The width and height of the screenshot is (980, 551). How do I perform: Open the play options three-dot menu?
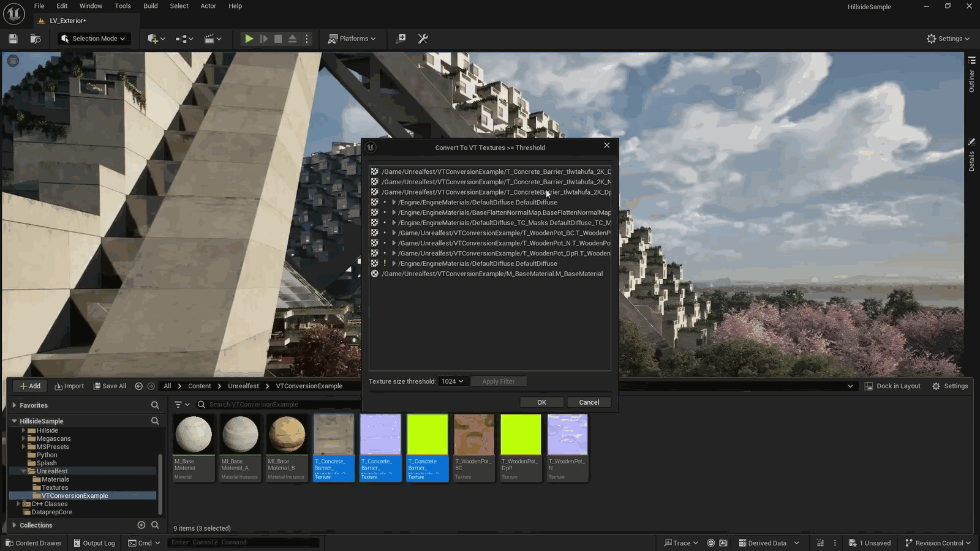(307, 39)
